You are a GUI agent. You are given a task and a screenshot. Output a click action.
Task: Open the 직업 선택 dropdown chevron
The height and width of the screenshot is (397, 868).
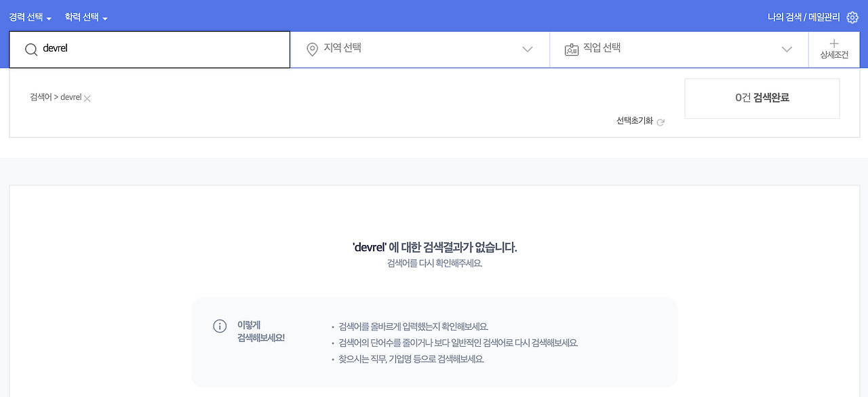click(x=787, y=49)
